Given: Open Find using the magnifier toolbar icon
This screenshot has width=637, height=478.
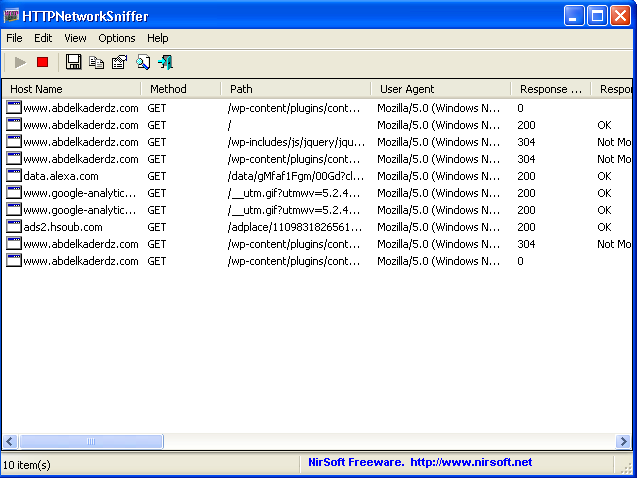Looking at the screenshot, I should (x=143, y=62).
